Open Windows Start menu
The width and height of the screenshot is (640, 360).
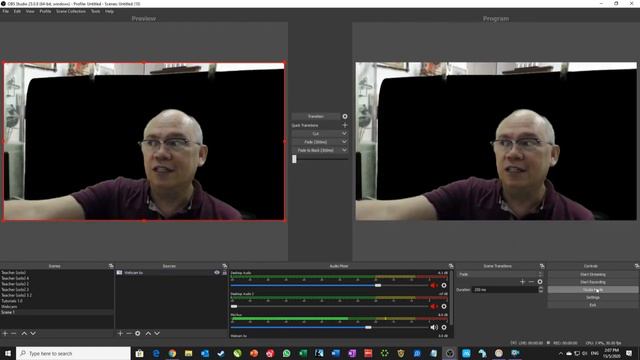coord(8,353)
